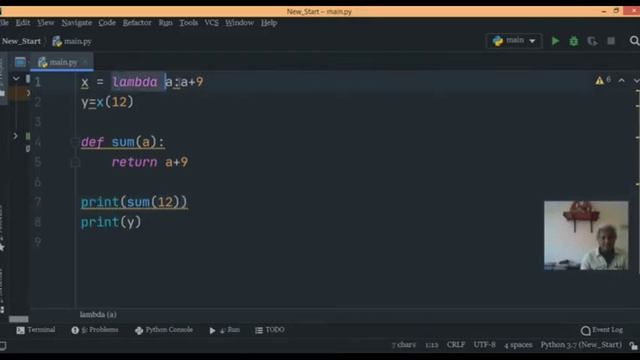The image size is (640, 360).
Task: Click the 4 spaces indent setting
Action: click(x=518, y=345)
